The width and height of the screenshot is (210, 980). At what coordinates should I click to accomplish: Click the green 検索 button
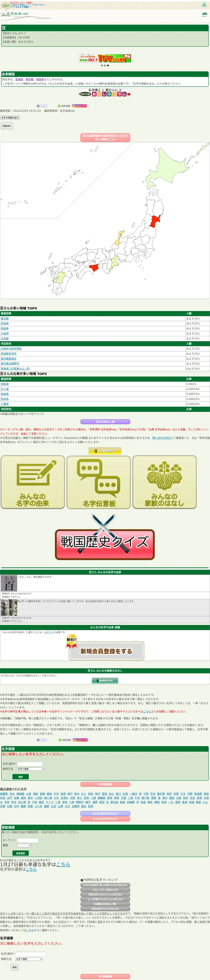21,777
